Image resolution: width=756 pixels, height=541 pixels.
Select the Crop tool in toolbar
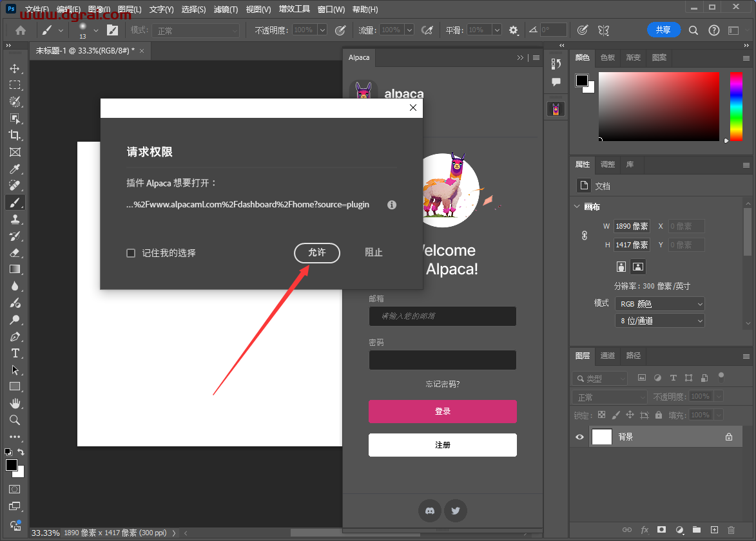14,135
